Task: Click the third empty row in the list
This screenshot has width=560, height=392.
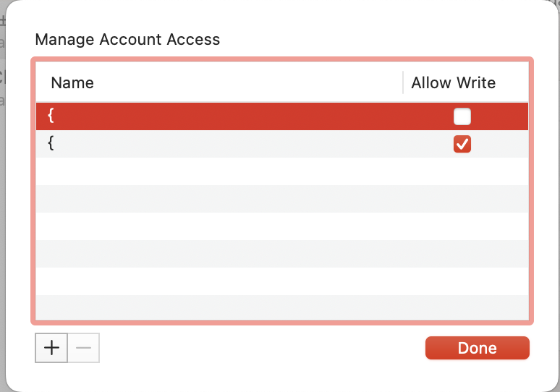Action: 282,226
